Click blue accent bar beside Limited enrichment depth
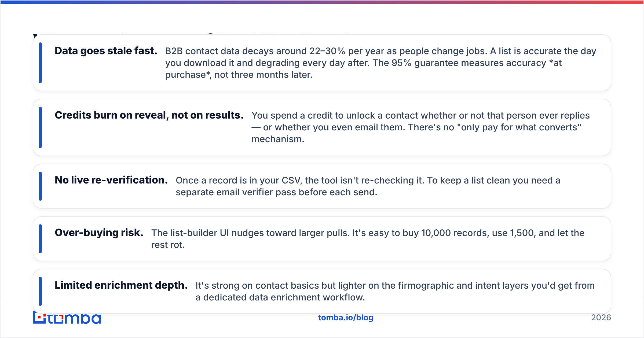 pos(40,291)
